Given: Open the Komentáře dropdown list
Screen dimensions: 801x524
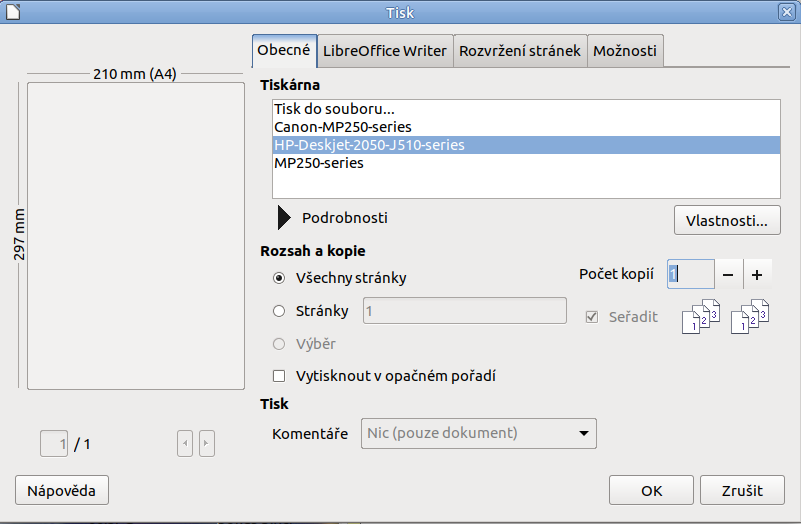Looking at the screenshot, I should tap(478, 433).
